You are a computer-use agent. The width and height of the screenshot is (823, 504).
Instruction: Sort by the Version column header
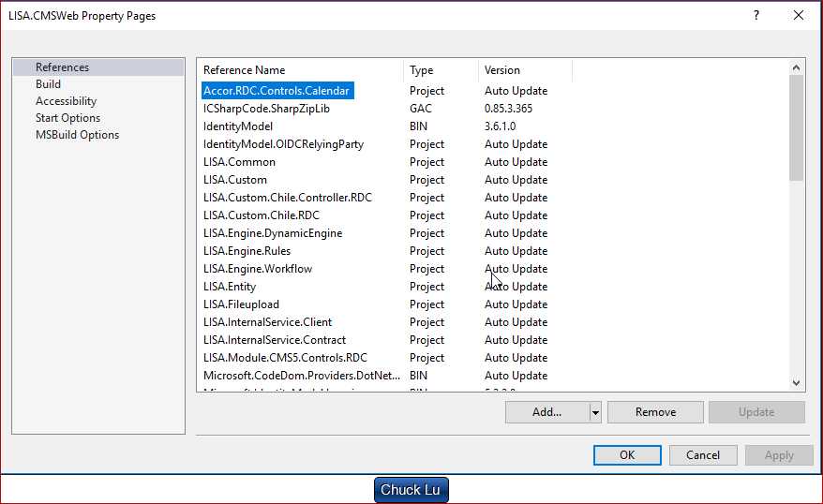[x=502, y=70]
